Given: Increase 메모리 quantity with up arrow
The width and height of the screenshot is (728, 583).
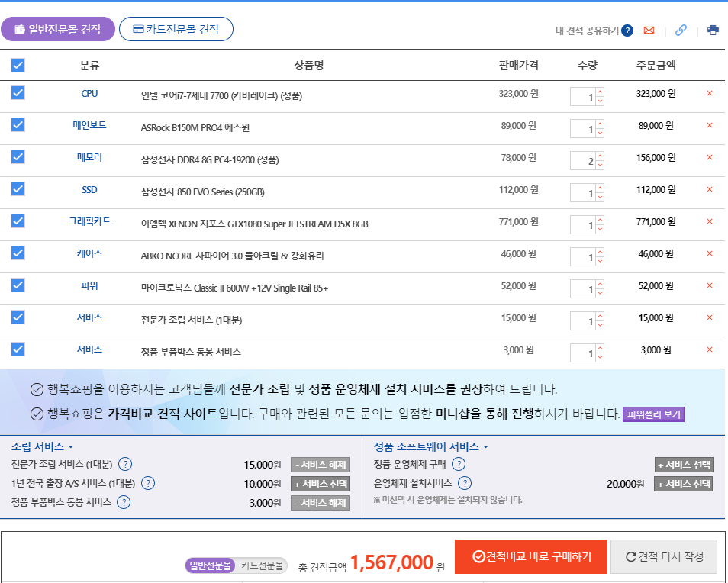Looking at the screenshot, I should tap(600, 157).
